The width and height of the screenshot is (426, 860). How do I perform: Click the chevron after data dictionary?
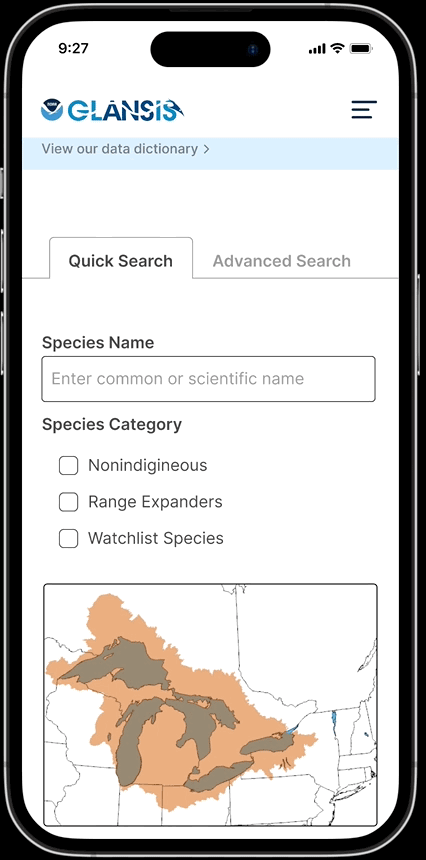(206, 149)
